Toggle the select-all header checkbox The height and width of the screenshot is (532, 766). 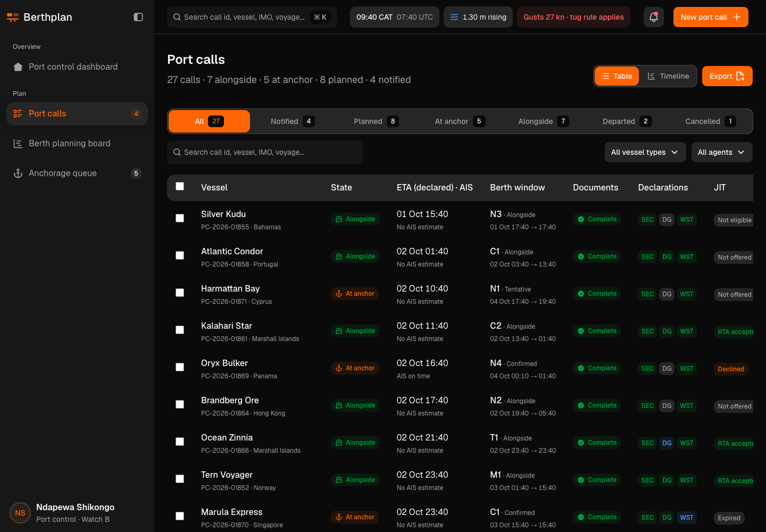pyautogui.click(x=180, y=186)
